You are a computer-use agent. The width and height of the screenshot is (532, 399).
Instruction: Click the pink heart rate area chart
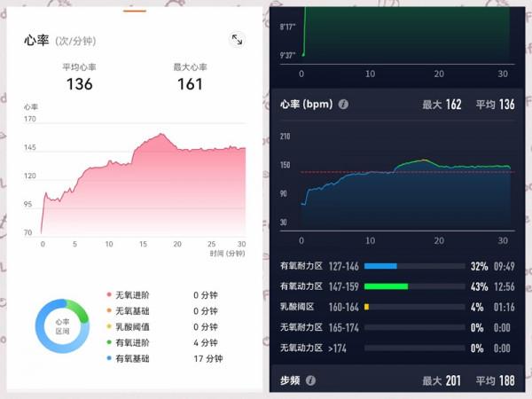[143, 184]
